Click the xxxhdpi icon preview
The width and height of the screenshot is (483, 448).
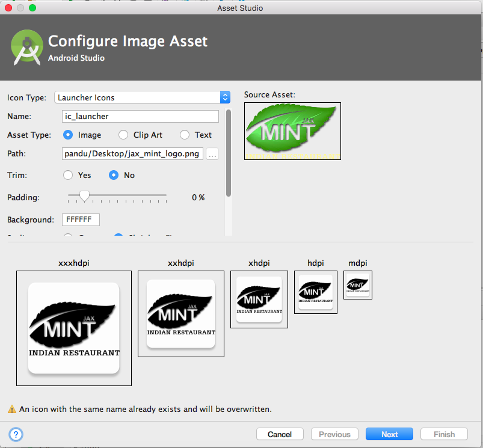point(73,328)
